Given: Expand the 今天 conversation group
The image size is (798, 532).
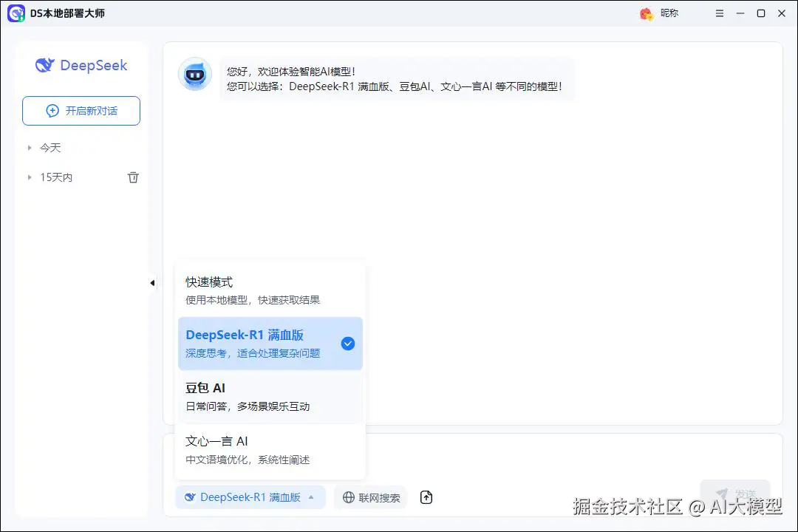Looking at the screenshot, I should [x=30, y=148].
